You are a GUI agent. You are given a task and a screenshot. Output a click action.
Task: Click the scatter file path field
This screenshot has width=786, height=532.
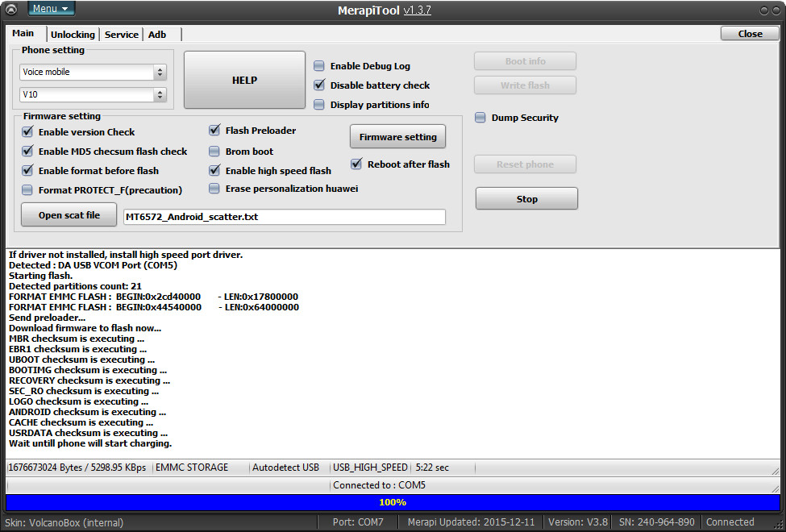pos(285,217)
